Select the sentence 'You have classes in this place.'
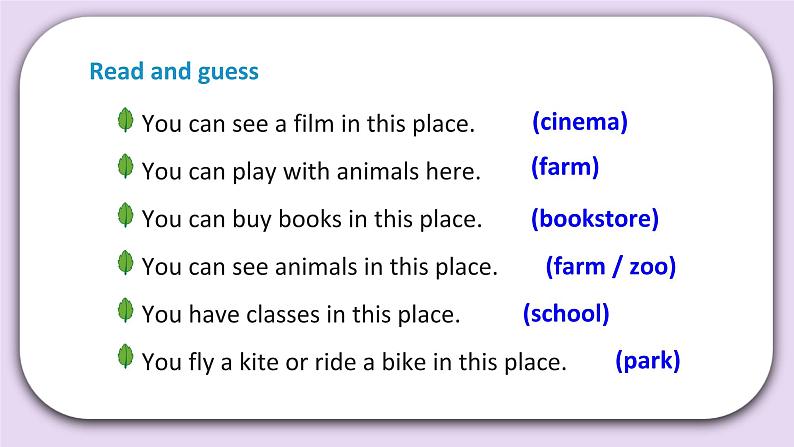Screen dimensions: 794x447 pyautogui.click(x=301, y=314)
